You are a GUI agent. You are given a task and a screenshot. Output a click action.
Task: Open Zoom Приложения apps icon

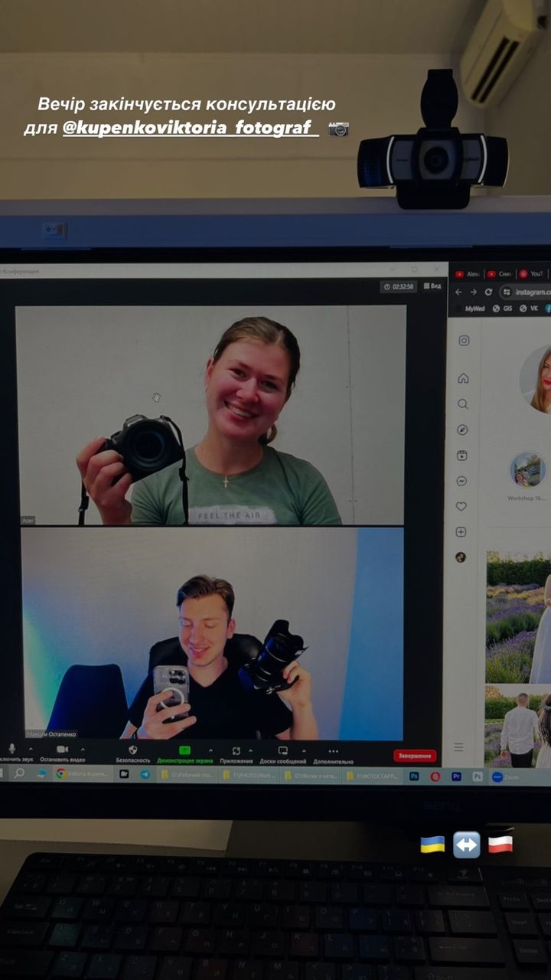tap(236, 751)
